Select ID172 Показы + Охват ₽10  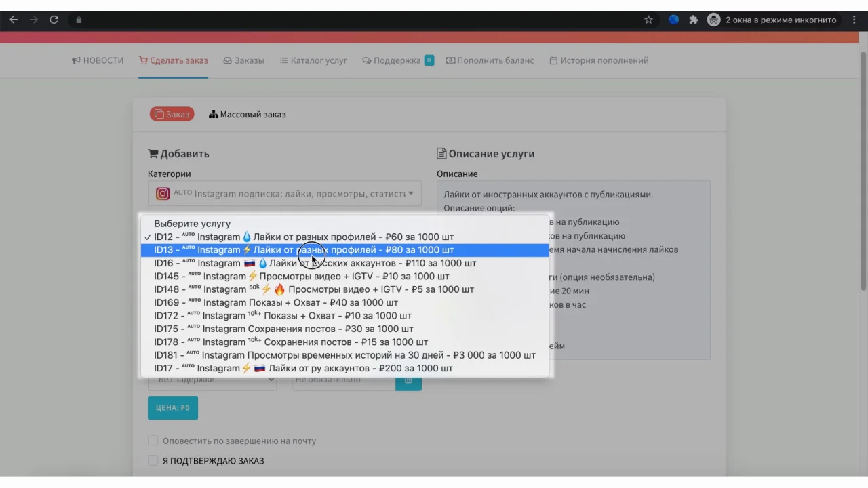click(344, 316)
